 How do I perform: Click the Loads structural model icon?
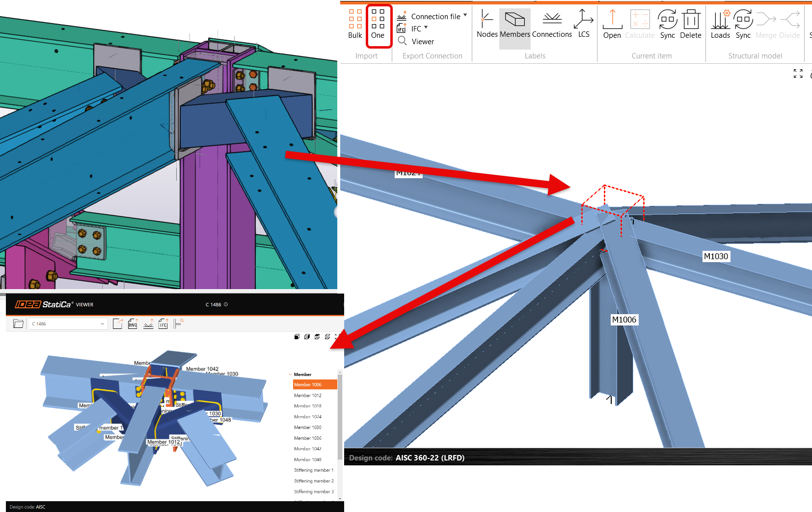click(x=720, y=24)
